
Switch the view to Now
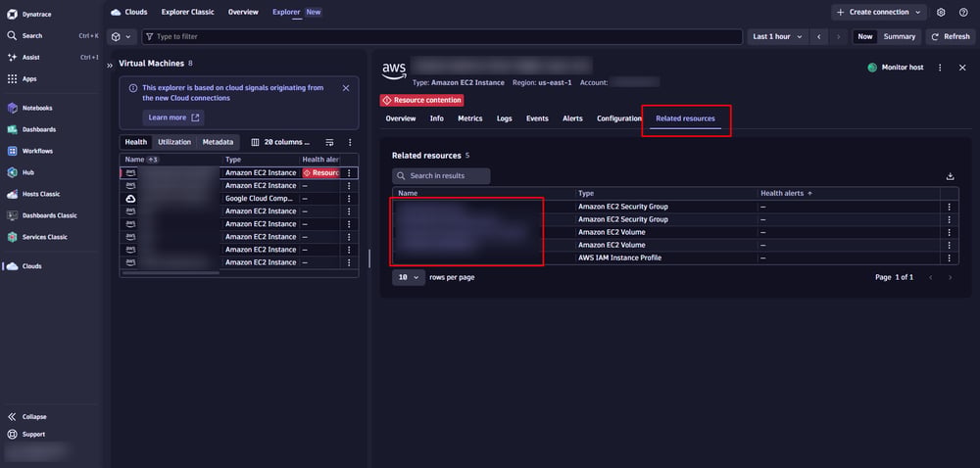pyautogui.click(x=865, y=37)
